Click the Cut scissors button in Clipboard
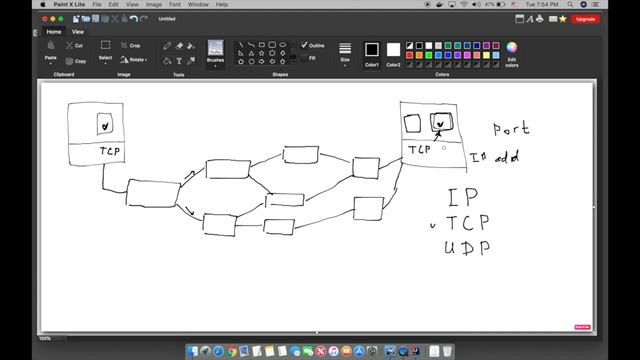The width and height of the screenshot is (640, 360). [x=74, y=45]
